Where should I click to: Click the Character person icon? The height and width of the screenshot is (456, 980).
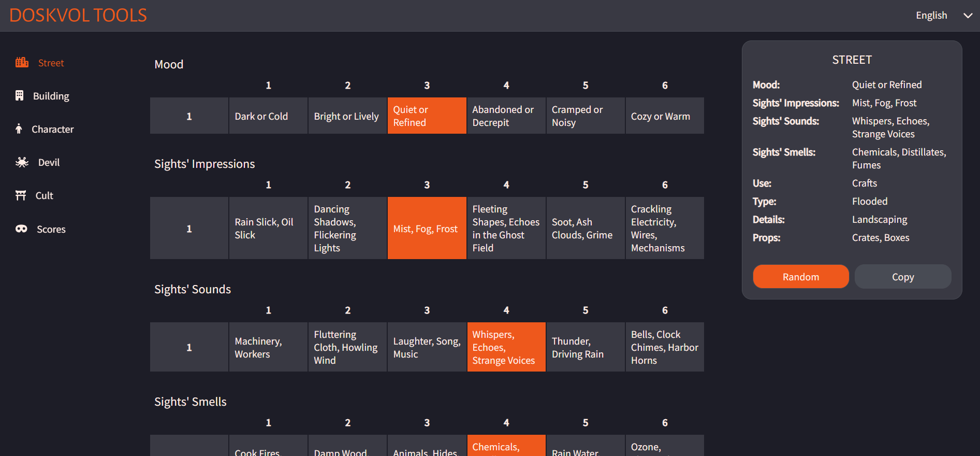pyautogui.click(x=19, y=129)
